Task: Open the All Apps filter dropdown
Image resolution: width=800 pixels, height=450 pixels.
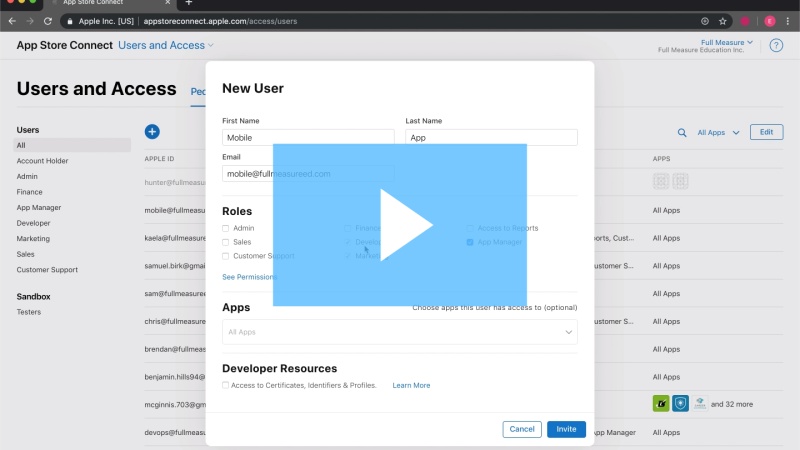Action: click(x=718, y=133)
